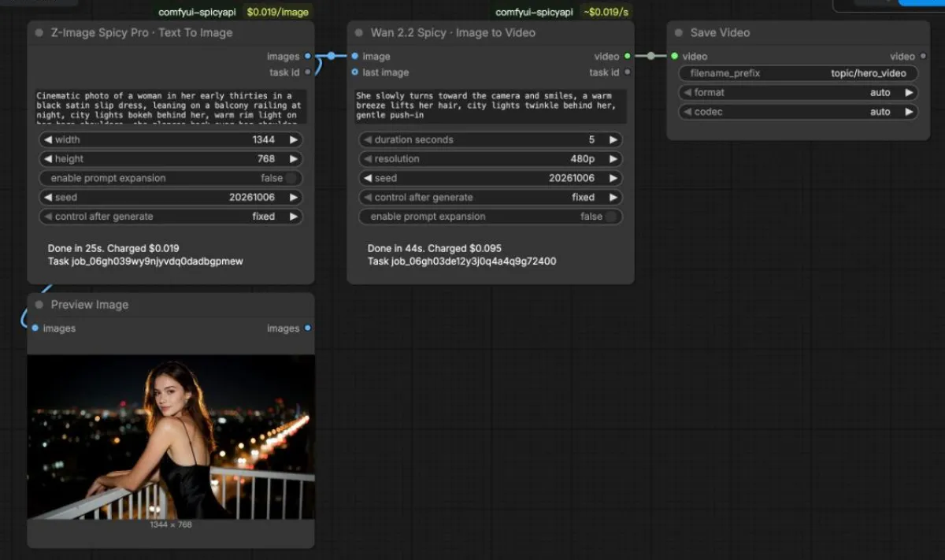Click link midpoint between Z-Image images and Wan image
Image resolution: width=945 pixels, height=560 pixels.
(332, 56)
